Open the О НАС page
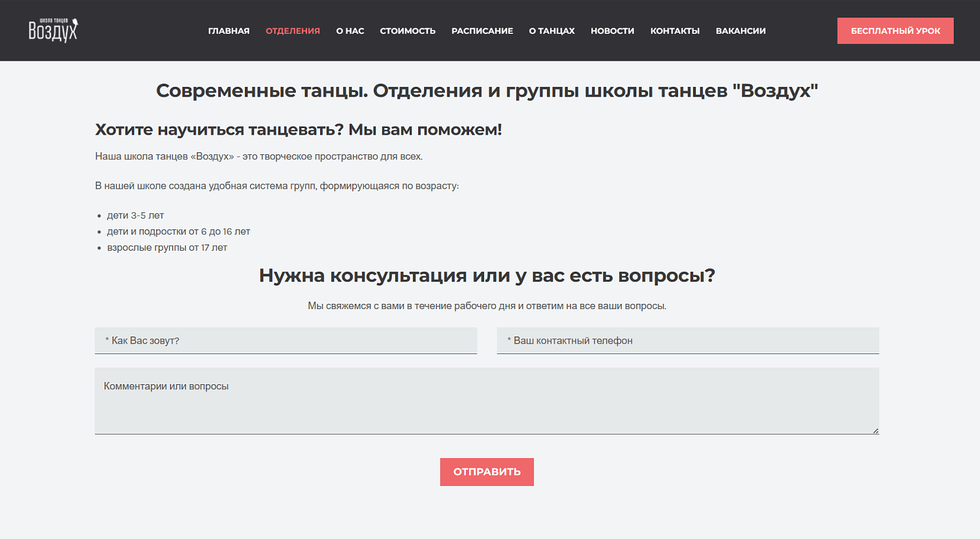Screen dimensions: 980x539 click(350, 31)
